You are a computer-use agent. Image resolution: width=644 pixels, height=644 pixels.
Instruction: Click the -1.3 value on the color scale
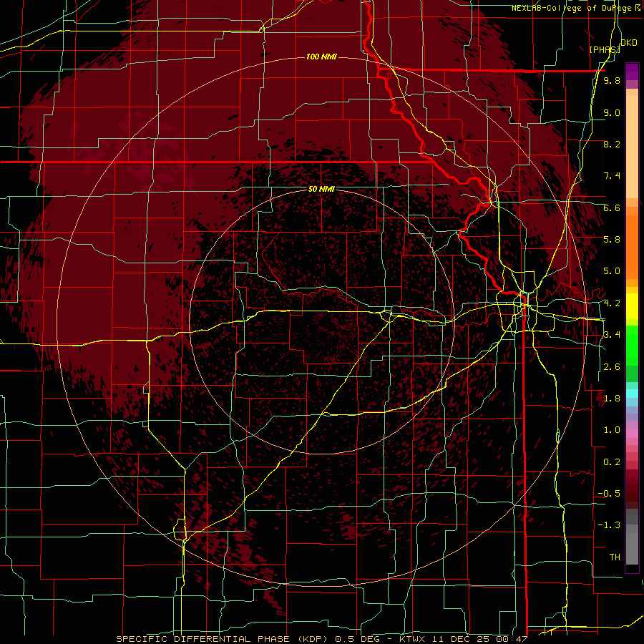pos(609,525)
